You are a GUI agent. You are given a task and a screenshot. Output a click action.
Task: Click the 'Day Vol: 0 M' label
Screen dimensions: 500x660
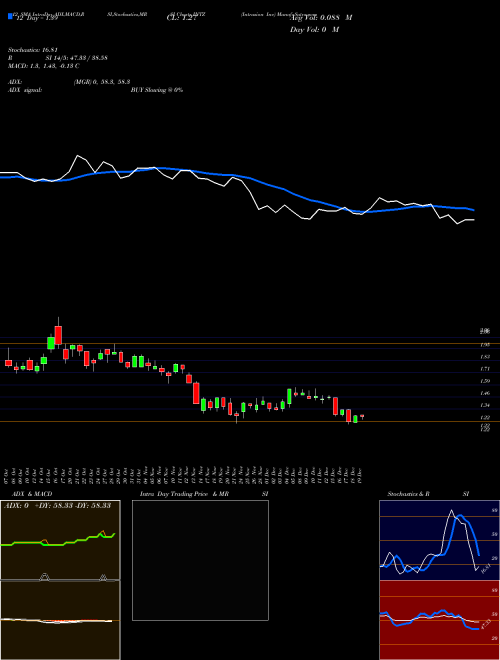pyautogui.click(x=314, y=29)
